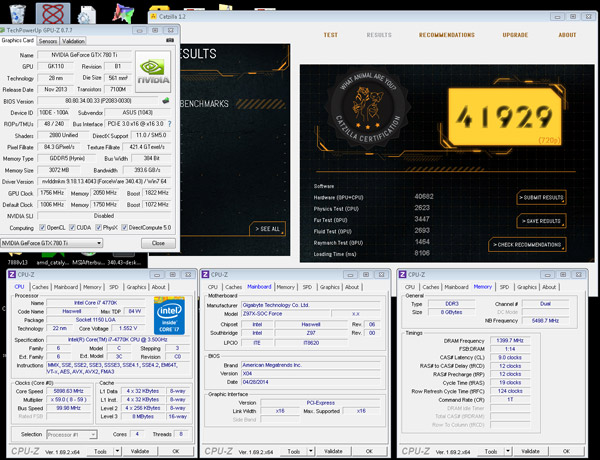The height and width of the screenshot is (460, 600).
Task: Toggle the OpenCL checkbox in GPU-Z
Action: pos(42,228)
